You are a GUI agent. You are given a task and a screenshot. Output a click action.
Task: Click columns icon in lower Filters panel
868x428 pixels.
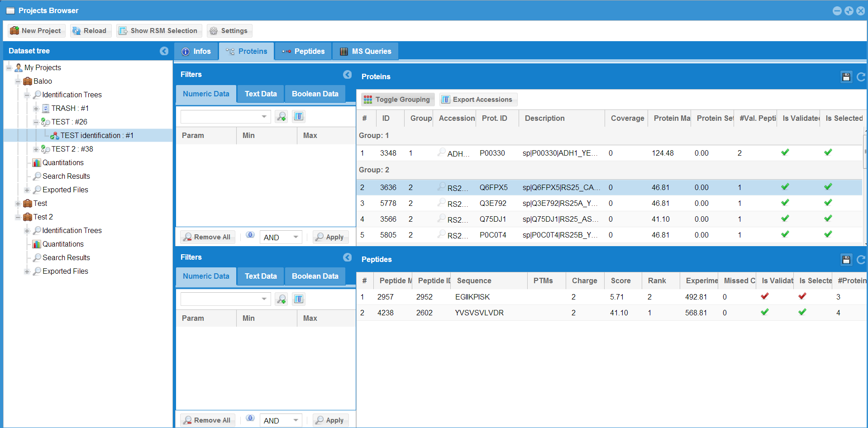click(x=299, y=299)
